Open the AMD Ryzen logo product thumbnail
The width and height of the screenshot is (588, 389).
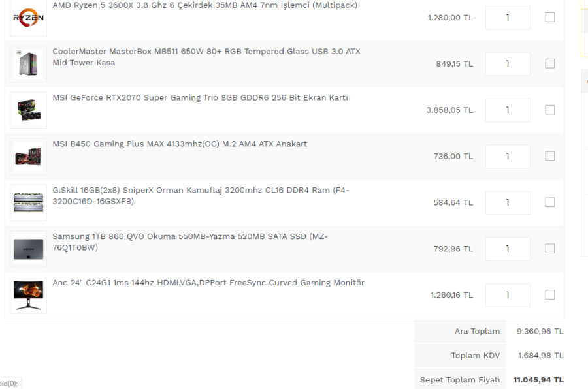click(x=29, y=18)
